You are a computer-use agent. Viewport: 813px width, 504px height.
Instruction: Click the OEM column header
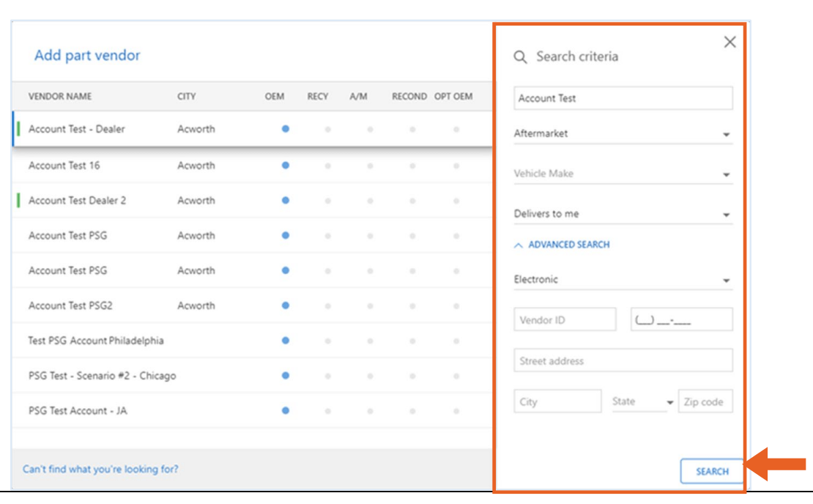[x=274, y=97]
